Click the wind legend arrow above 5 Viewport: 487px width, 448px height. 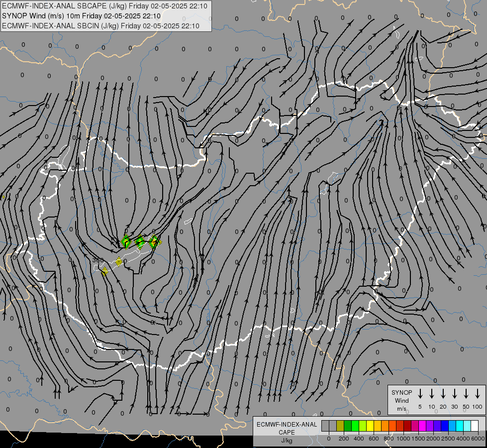[420, 394]
